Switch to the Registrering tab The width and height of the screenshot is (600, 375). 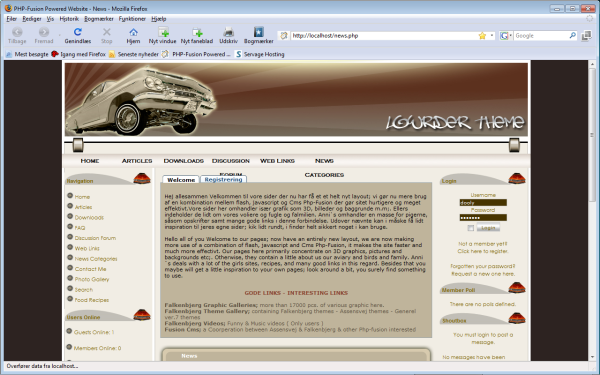click(223, 179)
